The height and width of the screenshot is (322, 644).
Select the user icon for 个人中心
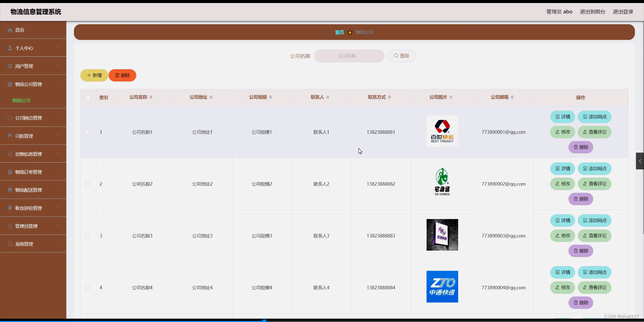[x=9, y=48]
